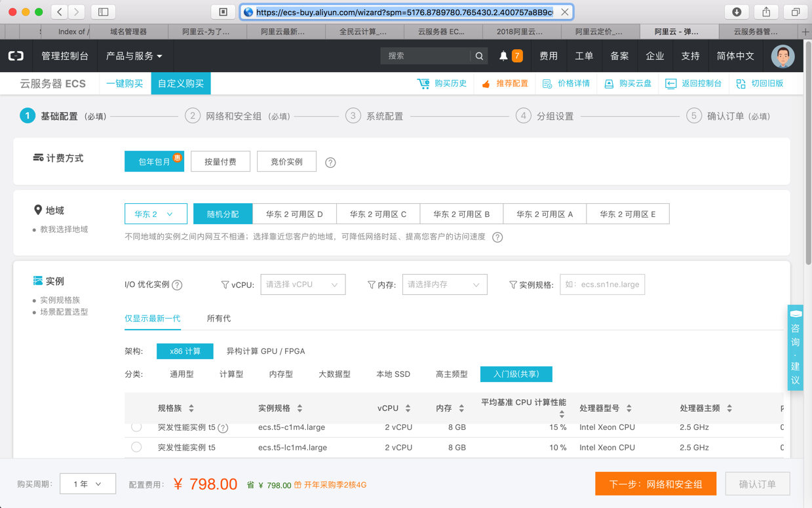Click 切回旧版 icon
This screenshot has width=812, height=508.
(x=741, y=84)
